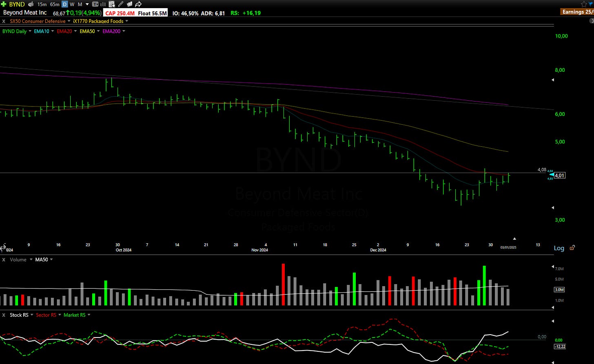The height and width of the screenshot is (364, 594).
Task: Open the MA50 volume average dropdown
Action: [x=51, y=260]
